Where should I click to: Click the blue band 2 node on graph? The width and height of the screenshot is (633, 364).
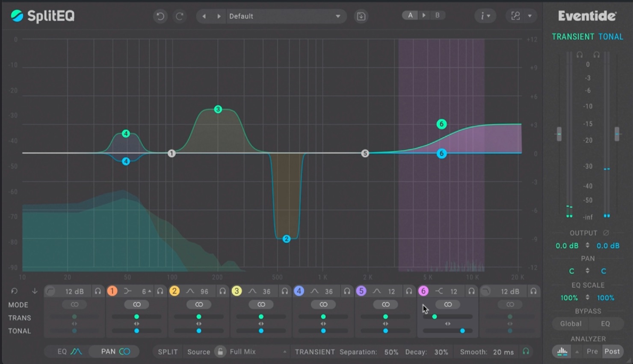click(287, 239)
